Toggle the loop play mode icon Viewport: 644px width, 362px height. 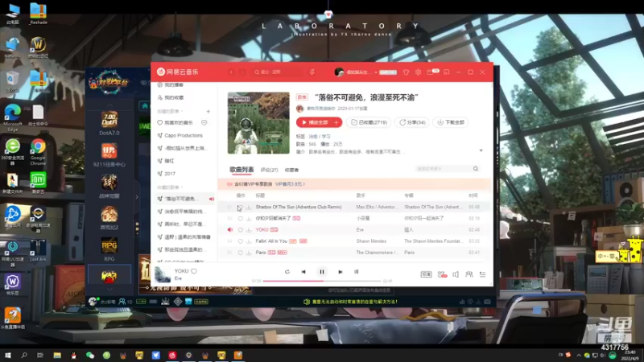pyautogui.click(x=287, y=272)
